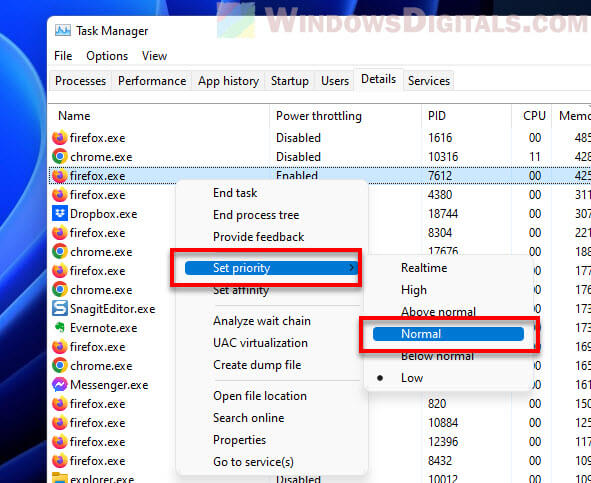Click the Messenger.exe icon
Viewport: 591px width, 483px height.
60,385
